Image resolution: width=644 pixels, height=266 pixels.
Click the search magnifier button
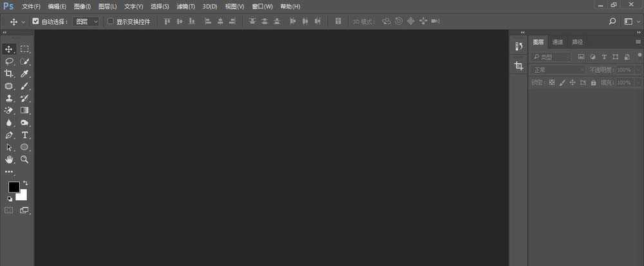(612, 21)
